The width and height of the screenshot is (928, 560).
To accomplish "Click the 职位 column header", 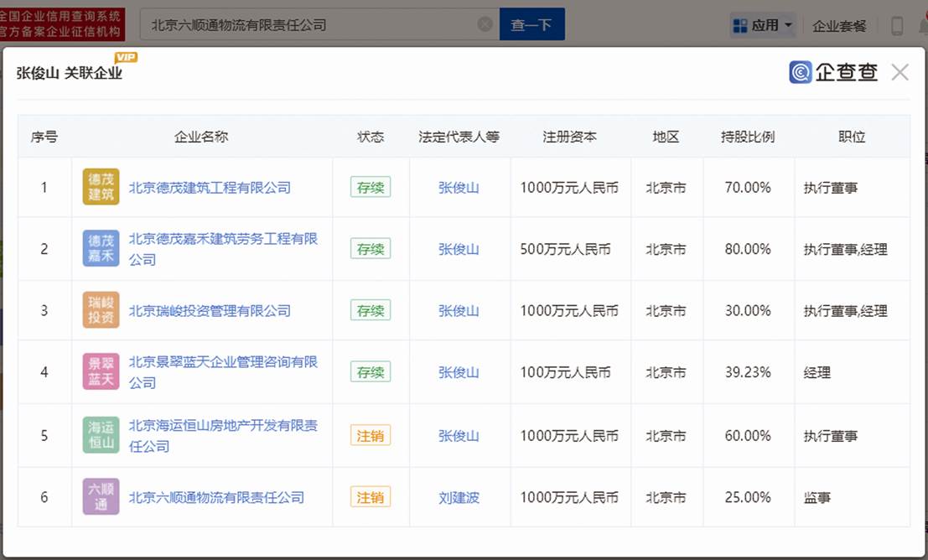I will point(852,137).
